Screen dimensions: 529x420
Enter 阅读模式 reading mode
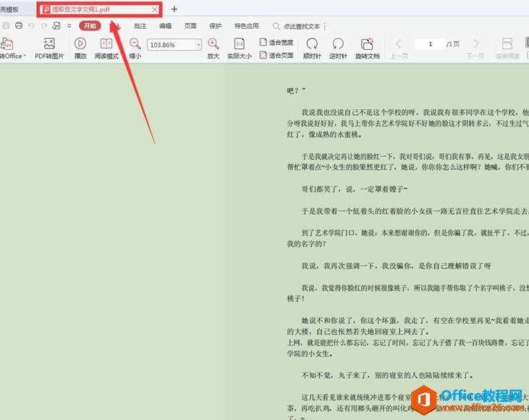click(x=106, y=48)
